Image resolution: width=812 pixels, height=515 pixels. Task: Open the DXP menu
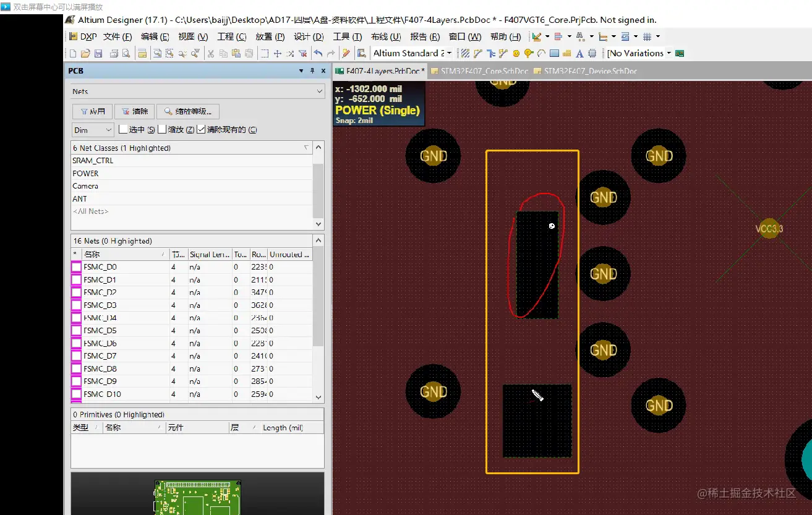(x=83, y=36)
